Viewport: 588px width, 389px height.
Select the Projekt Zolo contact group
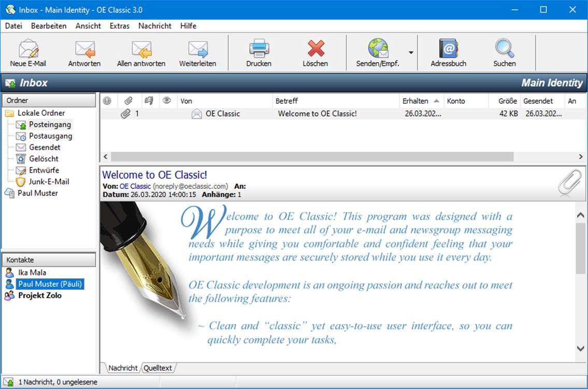40,296
